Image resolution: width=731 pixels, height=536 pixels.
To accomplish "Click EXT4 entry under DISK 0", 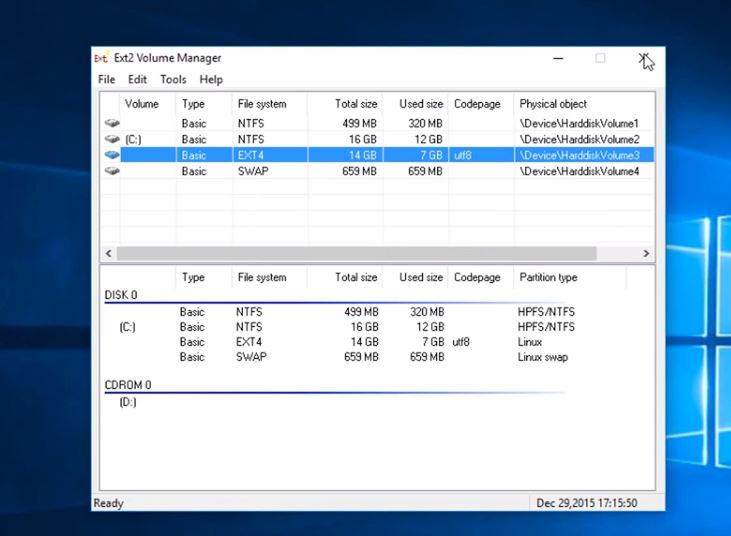I will (x=249, y=342).
